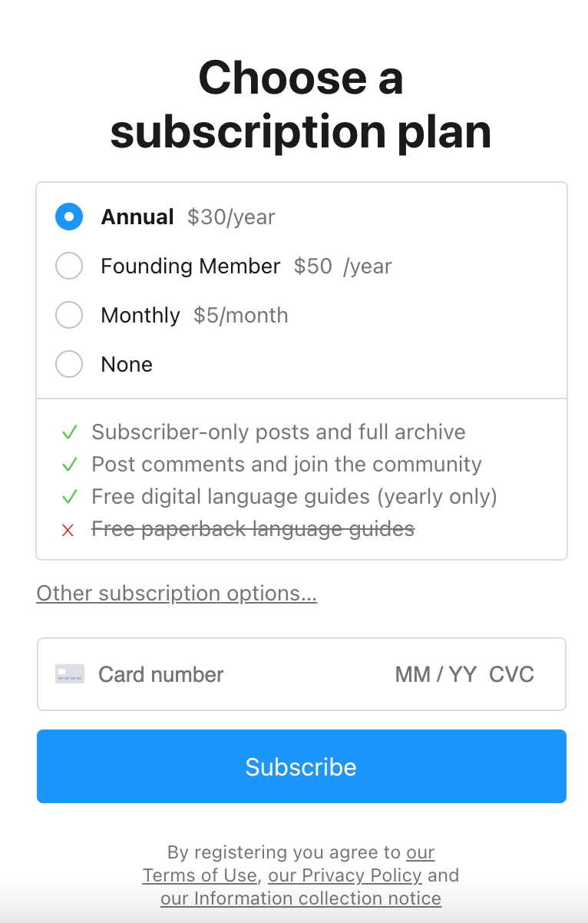
Task: Select the Annual $30/year radio button
Action: (x=69, y=217)
